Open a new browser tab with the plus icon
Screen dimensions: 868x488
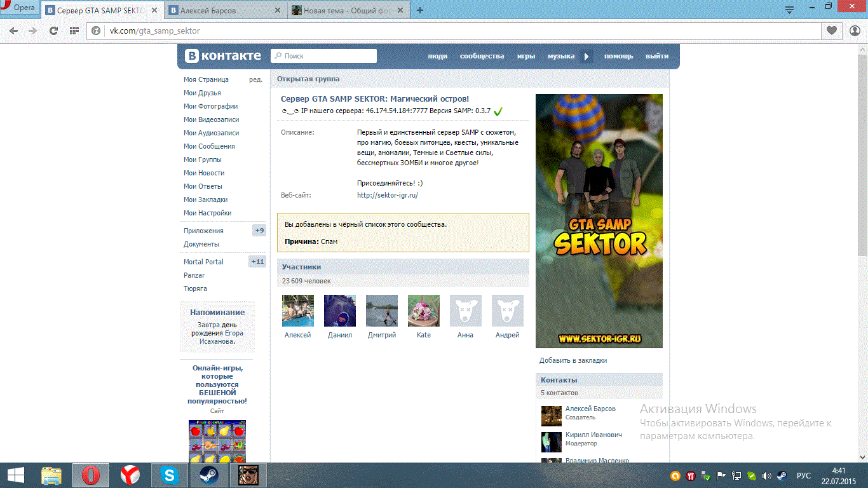[420, 11]
